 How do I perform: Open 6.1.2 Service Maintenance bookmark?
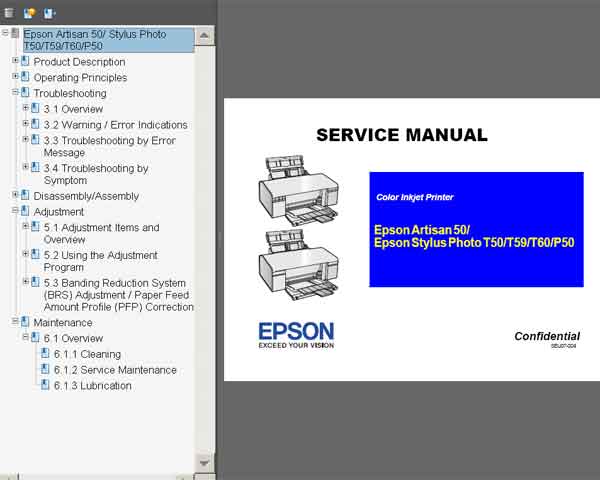[x=115, y=370]
